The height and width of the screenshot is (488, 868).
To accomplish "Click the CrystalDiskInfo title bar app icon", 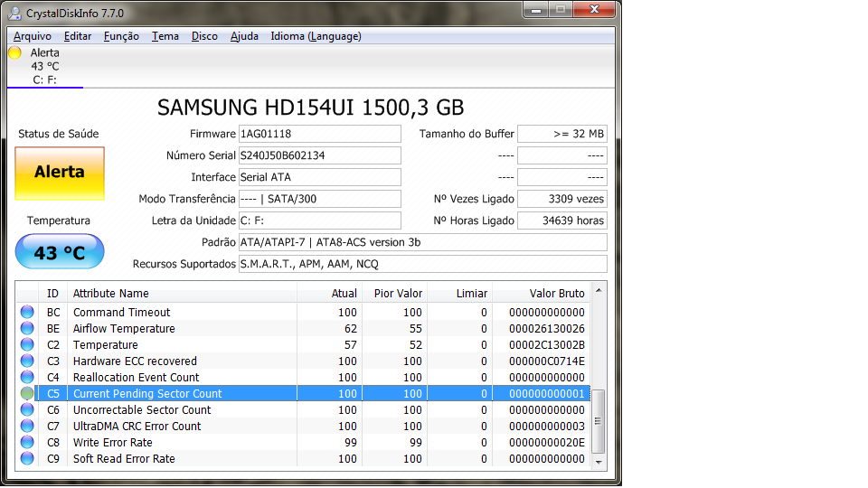I will [x=15, y=13].
